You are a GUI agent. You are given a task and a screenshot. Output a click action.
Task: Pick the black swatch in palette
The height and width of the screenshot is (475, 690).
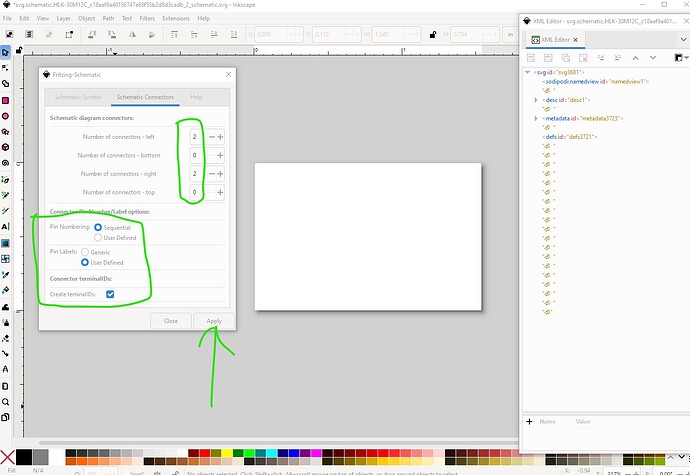pyautogui.click(x=24, y=457)
